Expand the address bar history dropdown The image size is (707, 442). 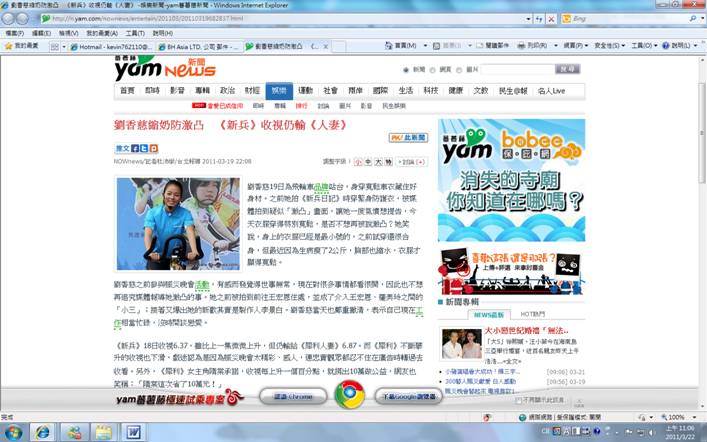528,19
